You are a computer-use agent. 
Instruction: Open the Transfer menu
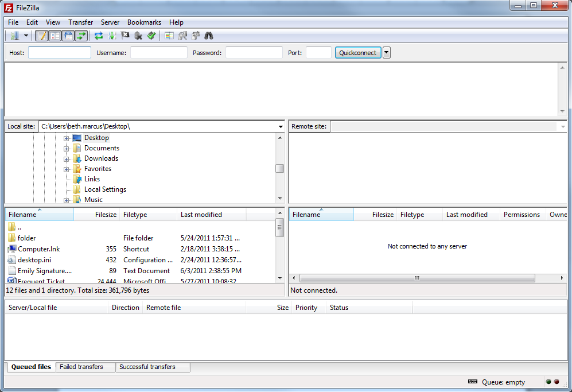[x=81, y=22]
